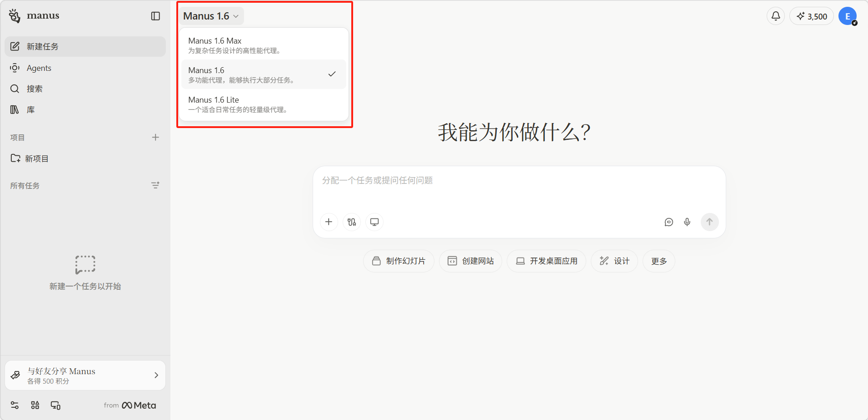868x420 pixels.
Task: Click the 创建网站 suggestion button
Action: 470,261
